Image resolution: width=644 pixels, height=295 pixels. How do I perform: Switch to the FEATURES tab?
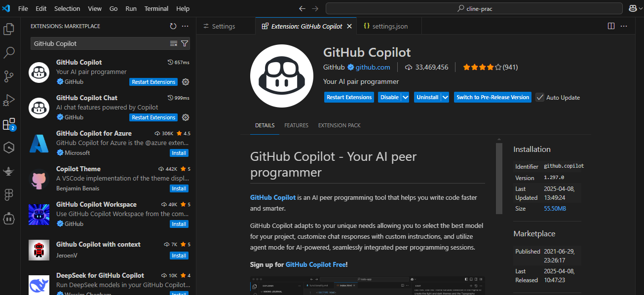click(x=296, y=125)
